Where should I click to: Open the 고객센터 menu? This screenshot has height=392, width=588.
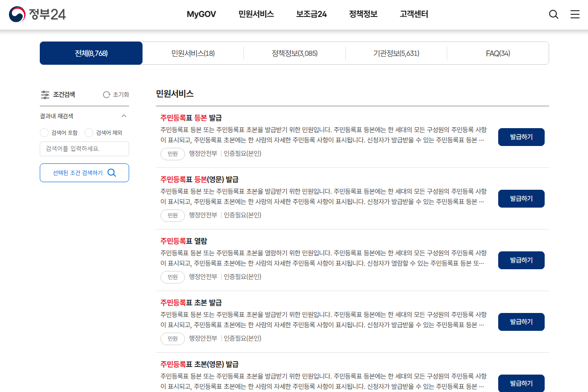click(413, 14)
